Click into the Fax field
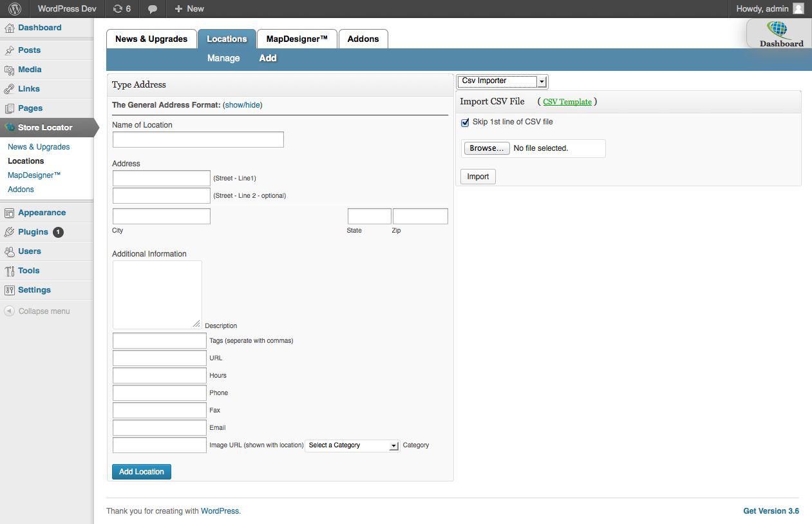Viewport: 812px width, 524px height. point(160,411)
